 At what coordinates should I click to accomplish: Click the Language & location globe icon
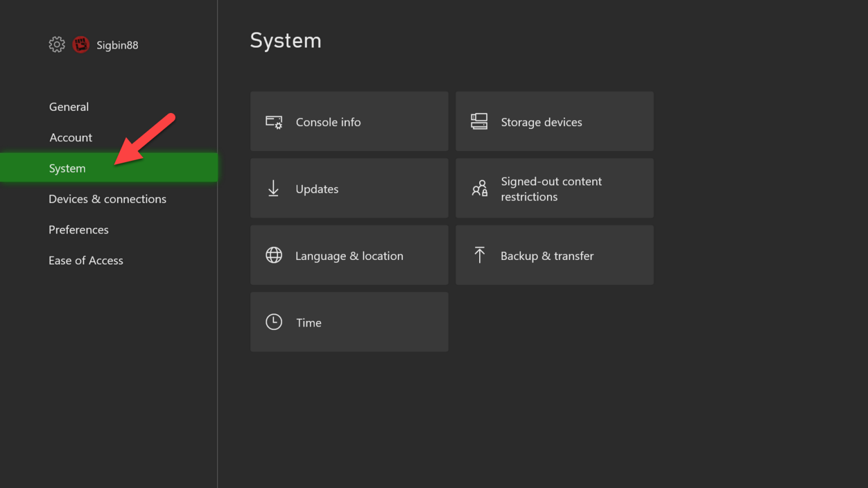point(274,255)
